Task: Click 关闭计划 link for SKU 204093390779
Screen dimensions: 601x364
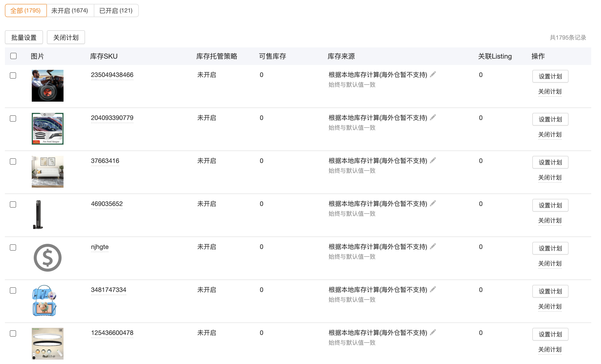Action: (550, 134)
